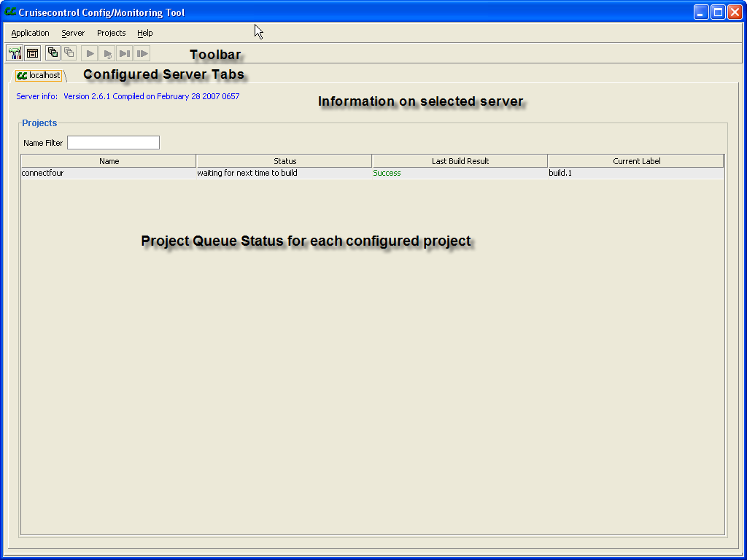
Task: Open the Help menu
Action: 145,33
